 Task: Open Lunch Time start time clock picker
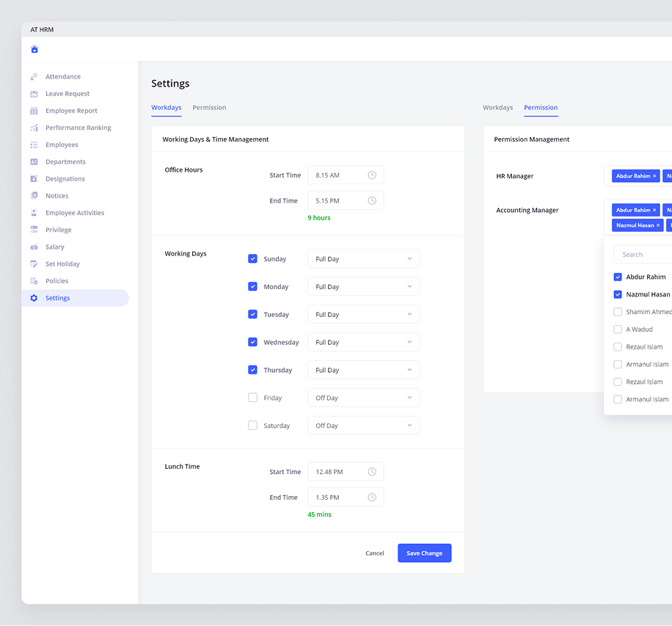(x=372, y=472)
